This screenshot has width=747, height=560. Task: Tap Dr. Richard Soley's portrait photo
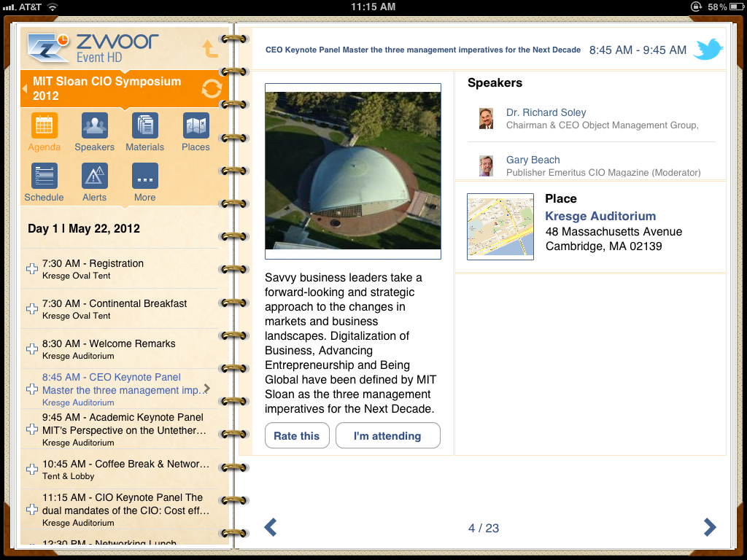click(x=486, y=119)
